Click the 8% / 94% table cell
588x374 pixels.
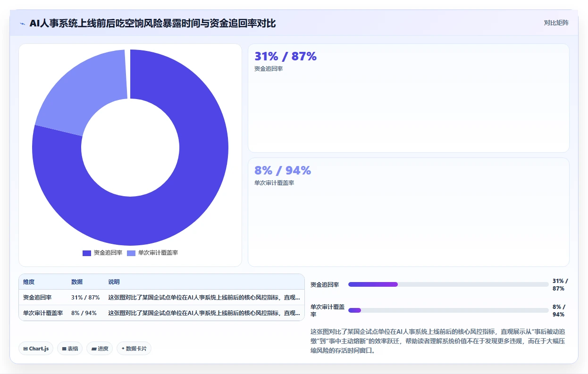pyautogui.click(x=84, y=313)
